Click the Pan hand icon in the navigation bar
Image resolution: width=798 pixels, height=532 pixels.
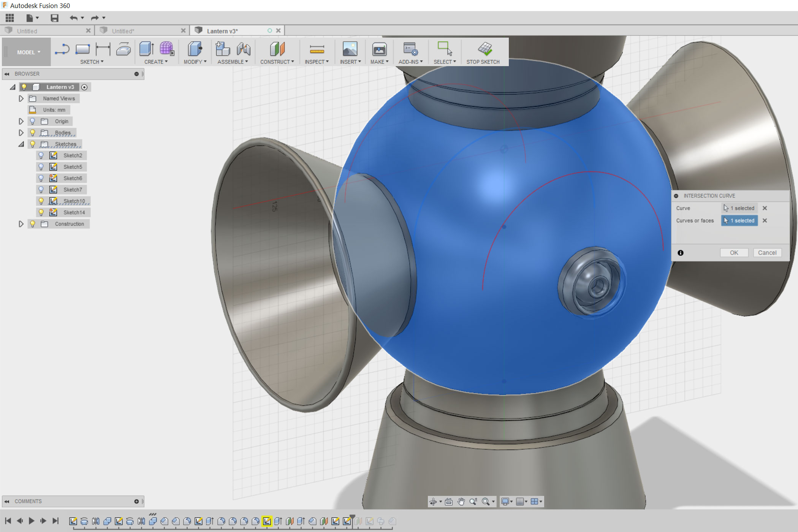click(x=461, y=502)
